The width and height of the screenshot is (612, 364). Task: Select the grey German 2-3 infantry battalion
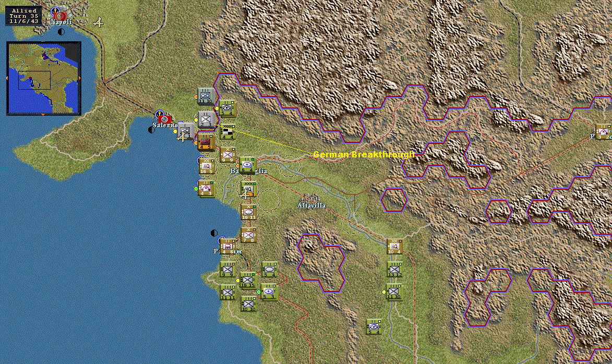[x=206, y=119]
